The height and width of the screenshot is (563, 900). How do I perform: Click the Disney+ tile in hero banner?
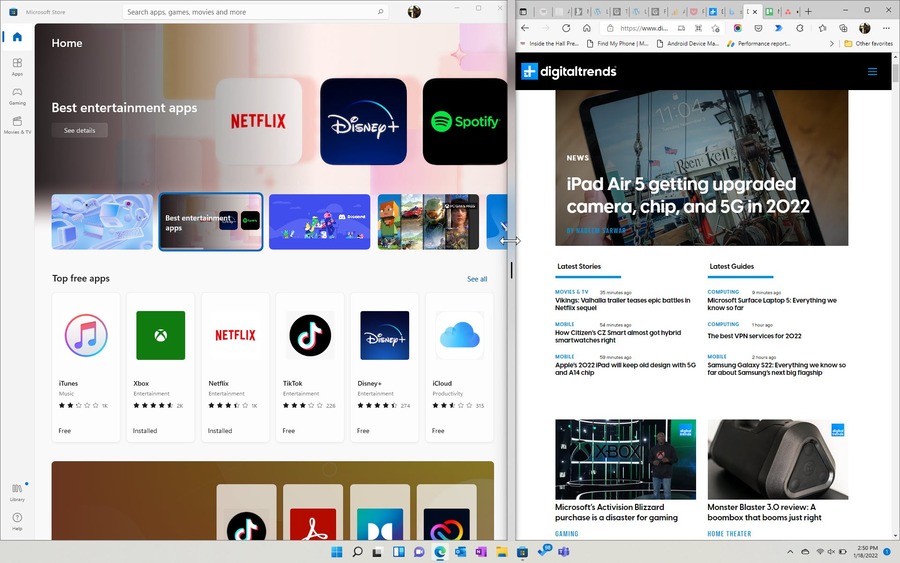363,121
